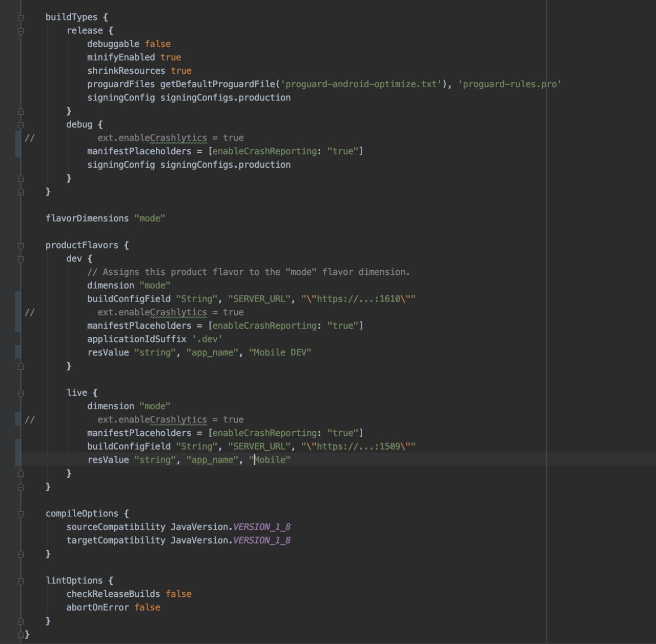Click signingConfigs.production in the release block
The height and width of the screenshot is (644, 656).
(x=225, y=97)
